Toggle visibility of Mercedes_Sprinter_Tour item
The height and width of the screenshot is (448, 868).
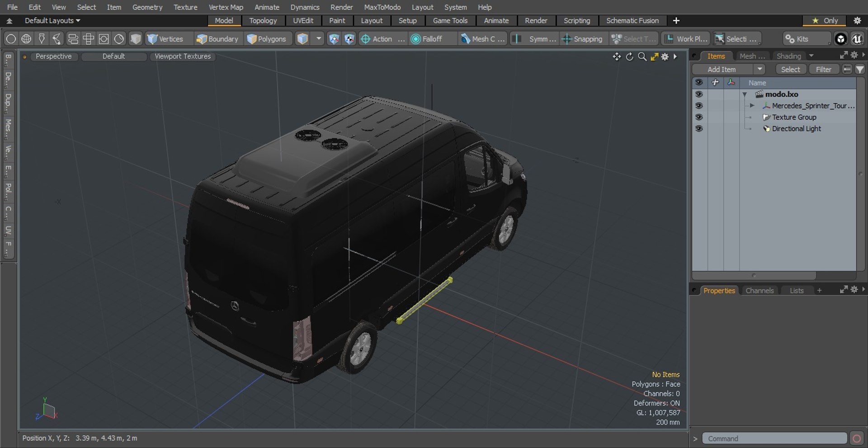pyautogui.click(x=699, y=106)
